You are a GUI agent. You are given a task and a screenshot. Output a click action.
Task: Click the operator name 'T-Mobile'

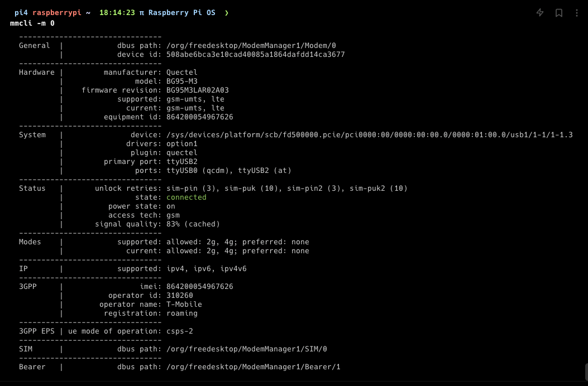tap(184, 305)
